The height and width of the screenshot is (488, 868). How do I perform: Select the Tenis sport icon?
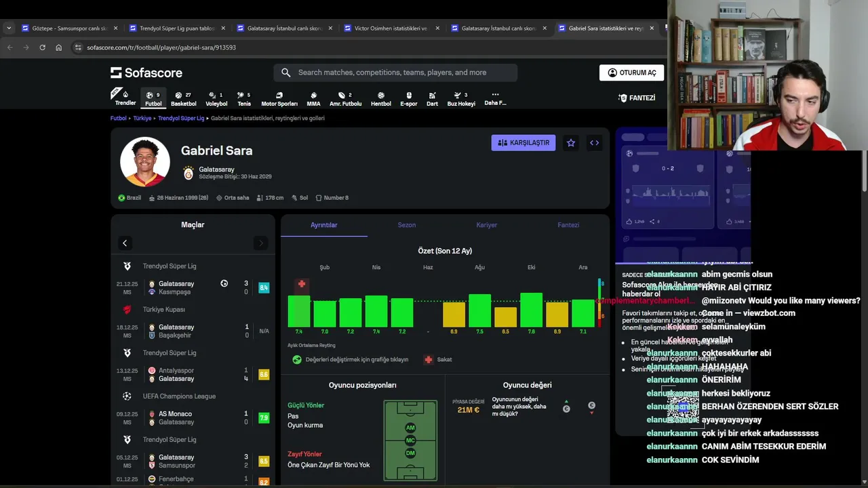coord(244,99)
